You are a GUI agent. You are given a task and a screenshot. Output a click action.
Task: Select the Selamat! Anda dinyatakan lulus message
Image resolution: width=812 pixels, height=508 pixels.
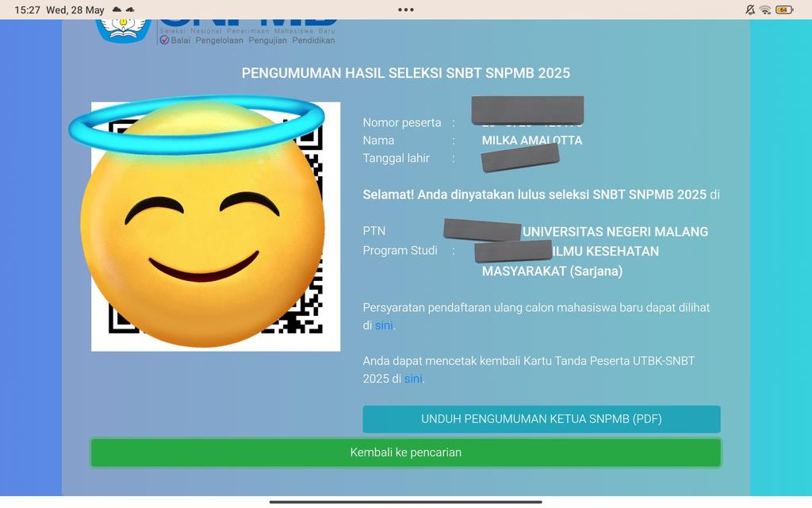tap(541, 195)
